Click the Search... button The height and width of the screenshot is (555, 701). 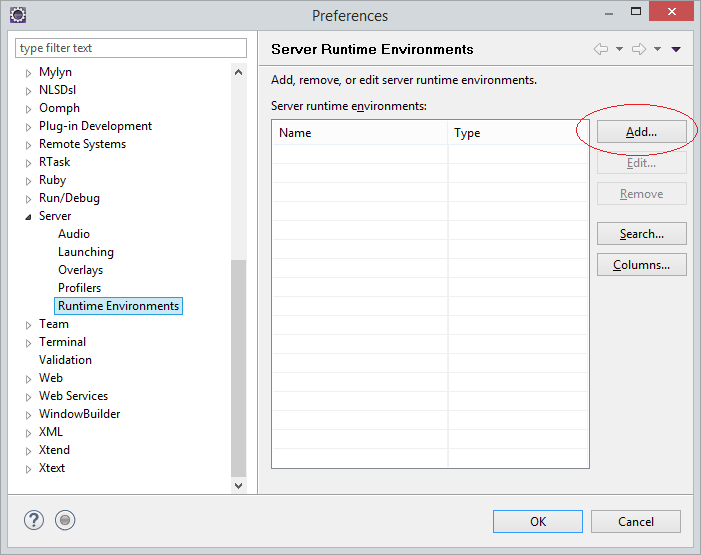point(642,233)
